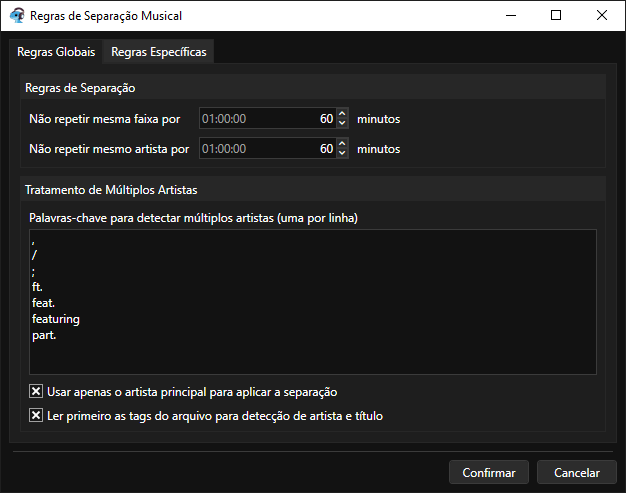This screenshot has width=626, height=493.
Task: Place cursor on the 'featuring' keyword line
Action: 56,319
